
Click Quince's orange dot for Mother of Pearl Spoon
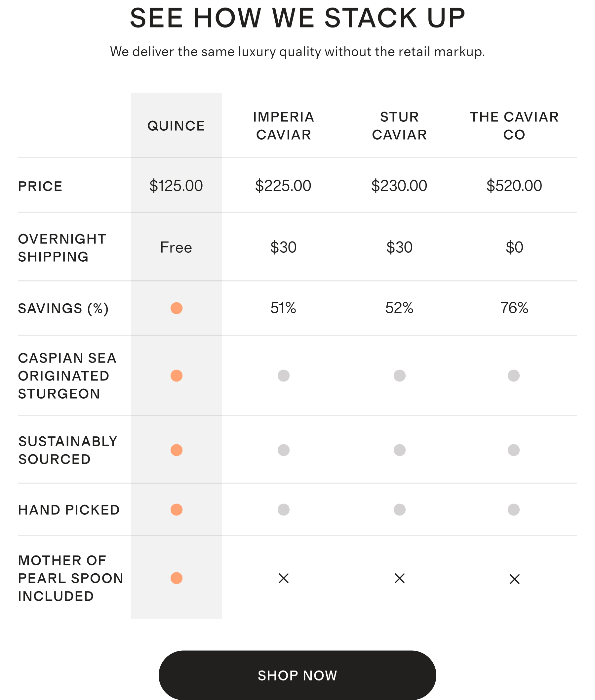pyautogui.click(x=177, y=578)
